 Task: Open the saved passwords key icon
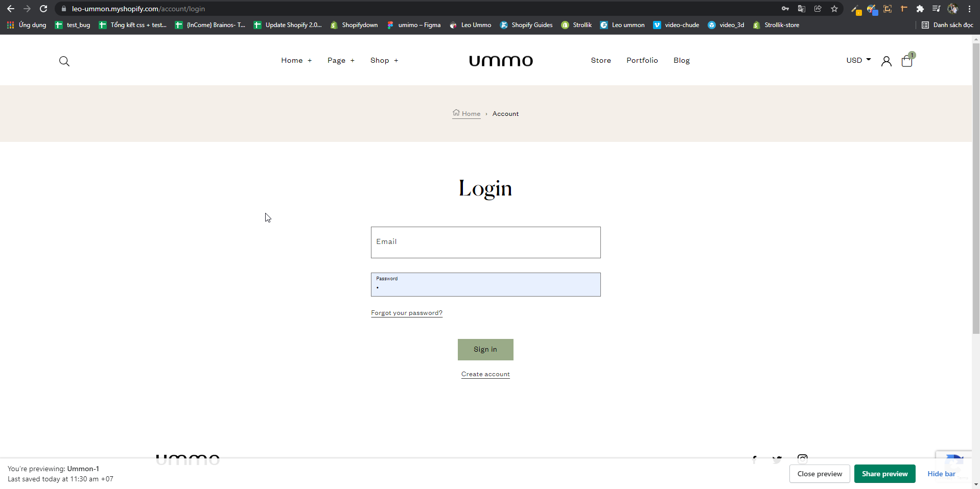[785, 9]
